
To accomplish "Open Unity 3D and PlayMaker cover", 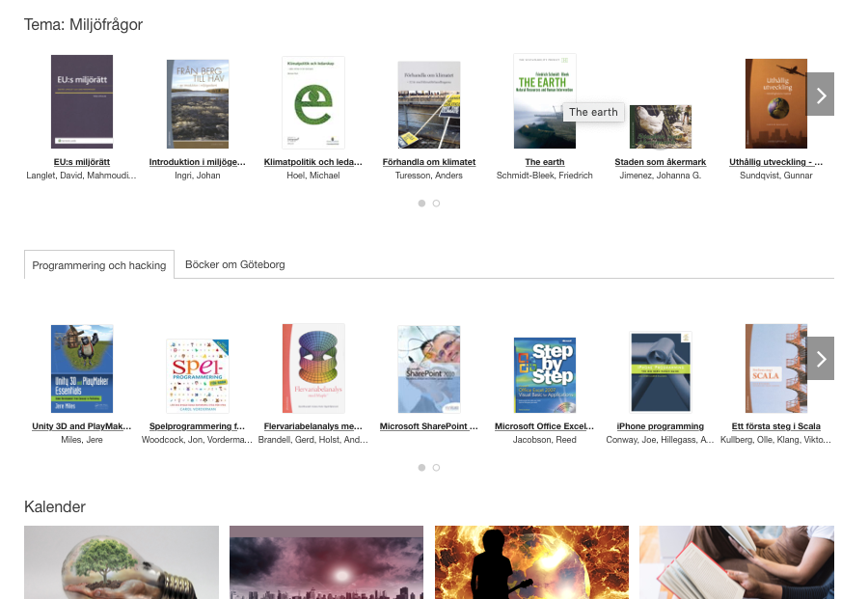I will [x=82, y=368].
